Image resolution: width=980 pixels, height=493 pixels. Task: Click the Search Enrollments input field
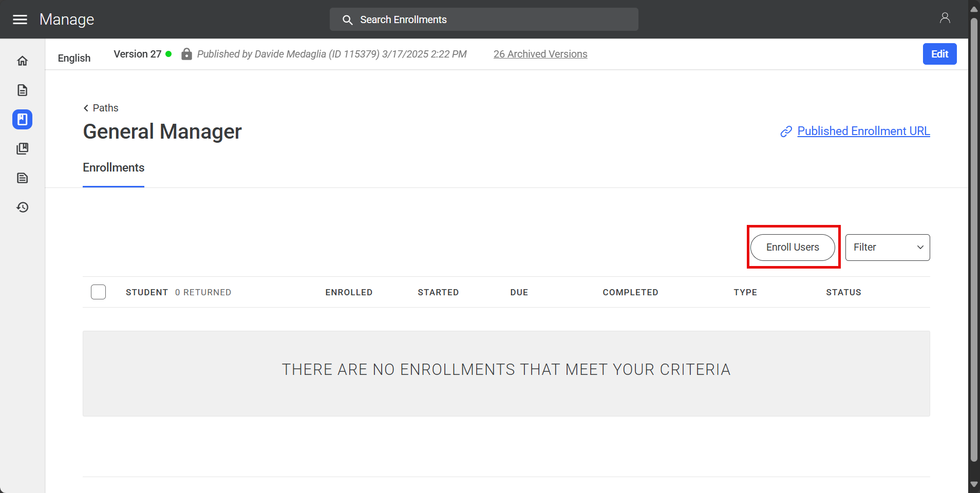(x=483, y=20)
